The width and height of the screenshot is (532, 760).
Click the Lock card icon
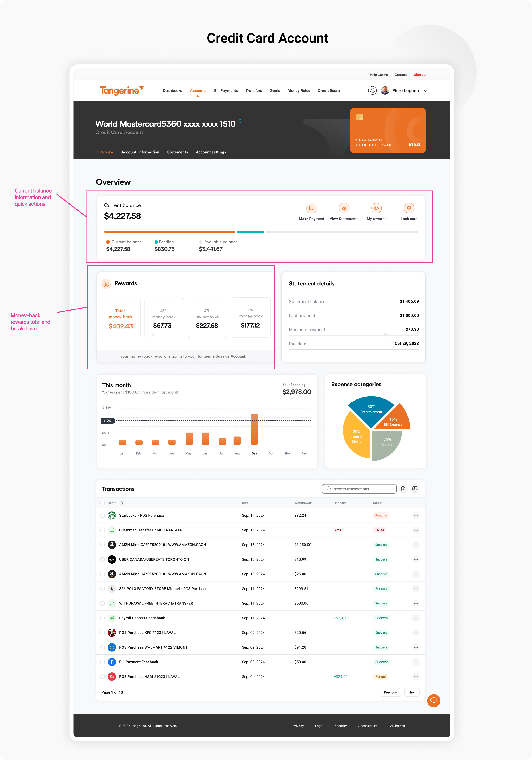coord(409,208)
